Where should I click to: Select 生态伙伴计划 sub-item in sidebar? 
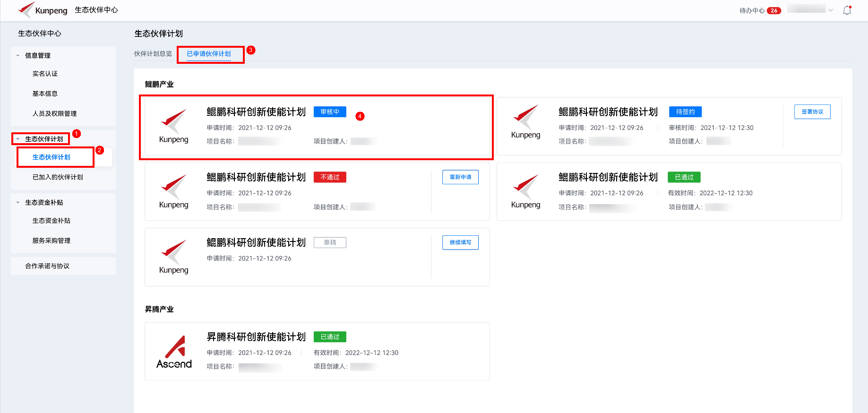pos(51,157)
